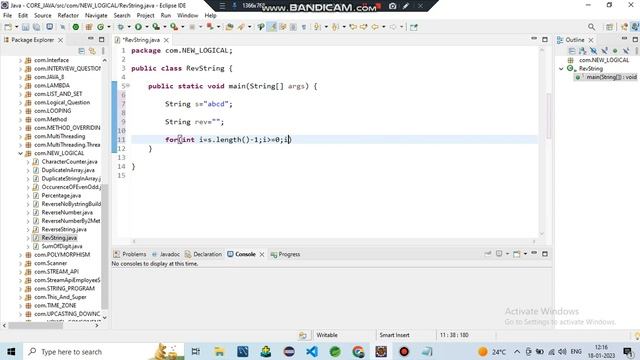The width and height of the screenshot is (640, 360).
Task: Switch to the Progress tab
Action: point(285,254)
